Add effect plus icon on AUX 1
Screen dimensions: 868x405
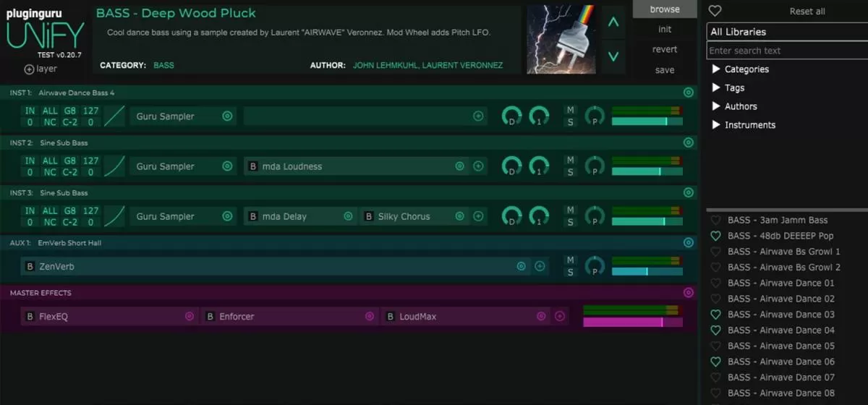tap(540, 266)
